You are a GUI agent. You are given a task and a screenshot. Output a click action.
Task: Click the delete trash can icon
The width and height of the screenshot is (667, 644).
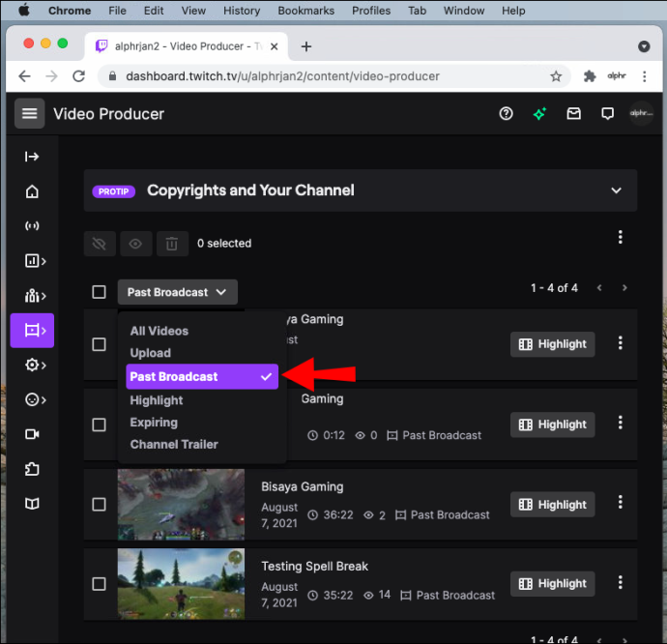tap(172, 244)
